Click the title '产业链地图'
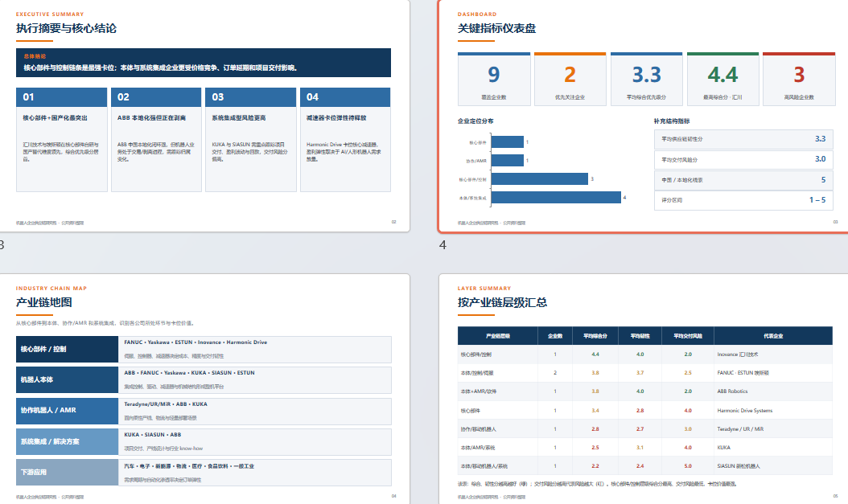848x504 pixels. coord(43,302)
